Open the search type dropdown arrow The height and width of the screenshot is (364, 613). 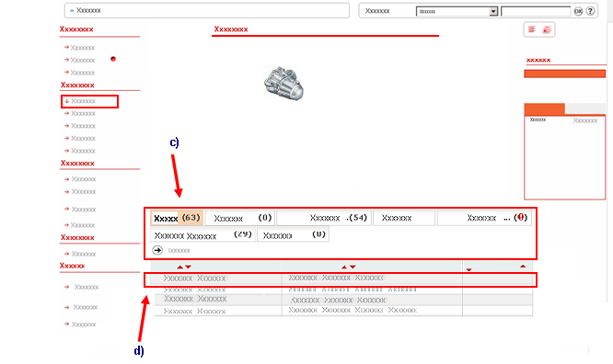[x=493, y=11]
